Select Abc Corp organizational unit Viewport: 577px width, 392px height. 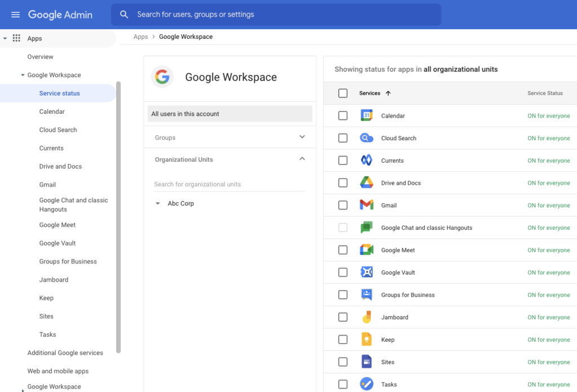[x=181, y=203]
